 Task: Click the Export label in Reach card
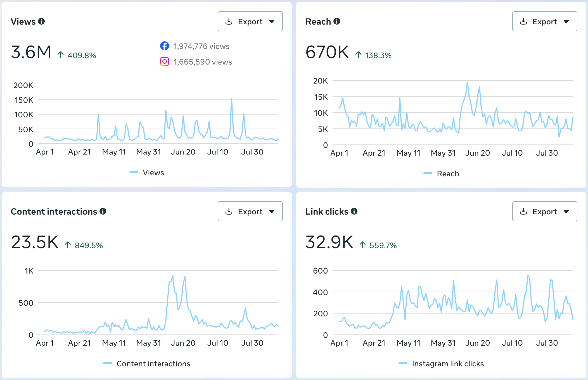tap(545, 22)
